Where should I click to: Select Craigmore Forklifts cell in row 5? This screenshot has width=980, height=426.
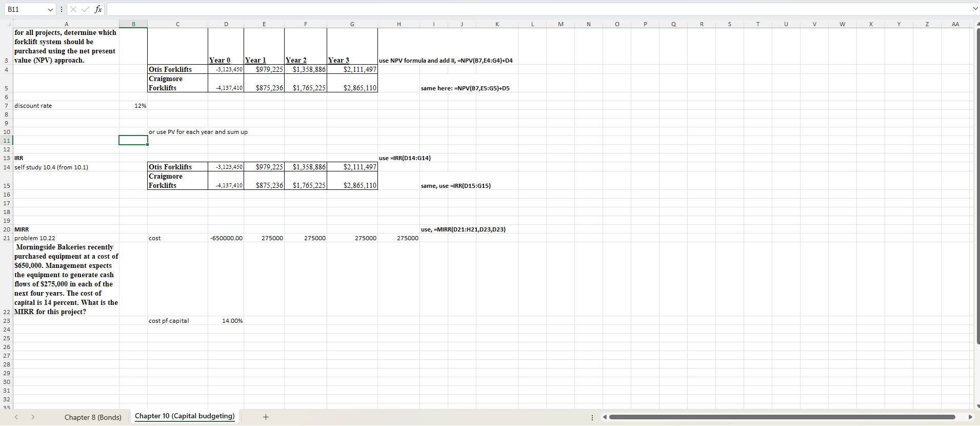point(177,83)
